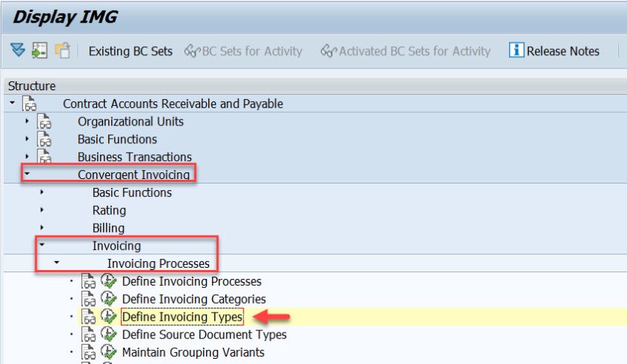Viewport: 627px width, 364px height.
Task: Expand the Rating node
Action: (43, 210)
